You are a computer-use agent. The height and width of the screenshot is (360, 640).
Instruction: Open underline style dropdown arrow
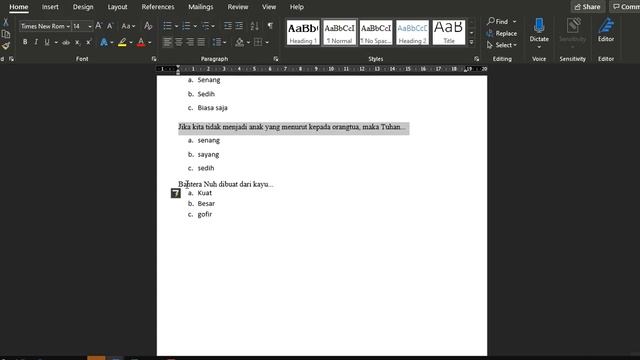point(56,42)
